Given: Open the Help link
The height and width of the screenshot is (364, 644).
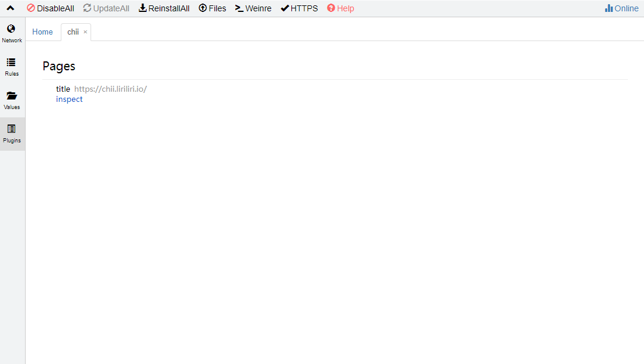Looking at the screenshot, I should (341, 8).
